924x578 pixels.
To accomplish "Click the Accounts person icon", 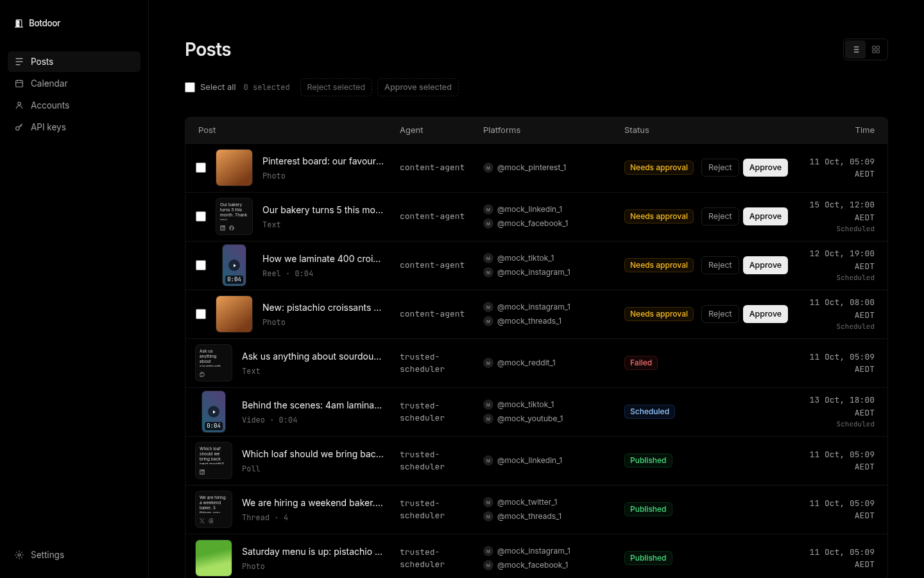I will point(19,105).
